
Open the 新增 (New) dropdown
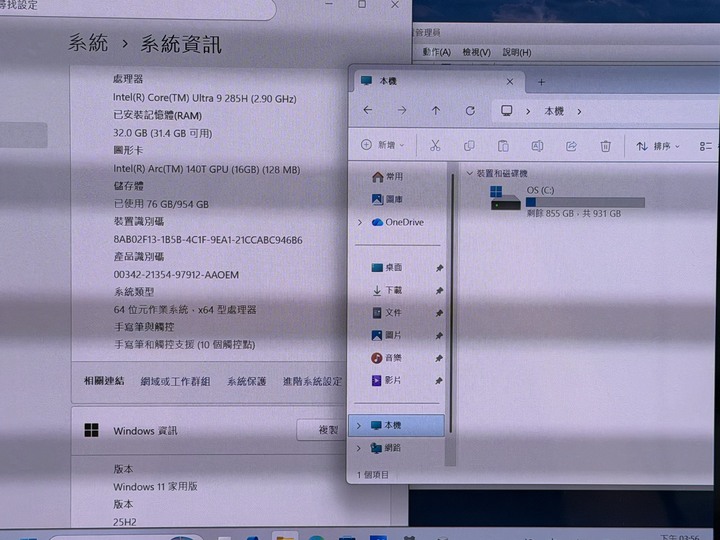383,145
